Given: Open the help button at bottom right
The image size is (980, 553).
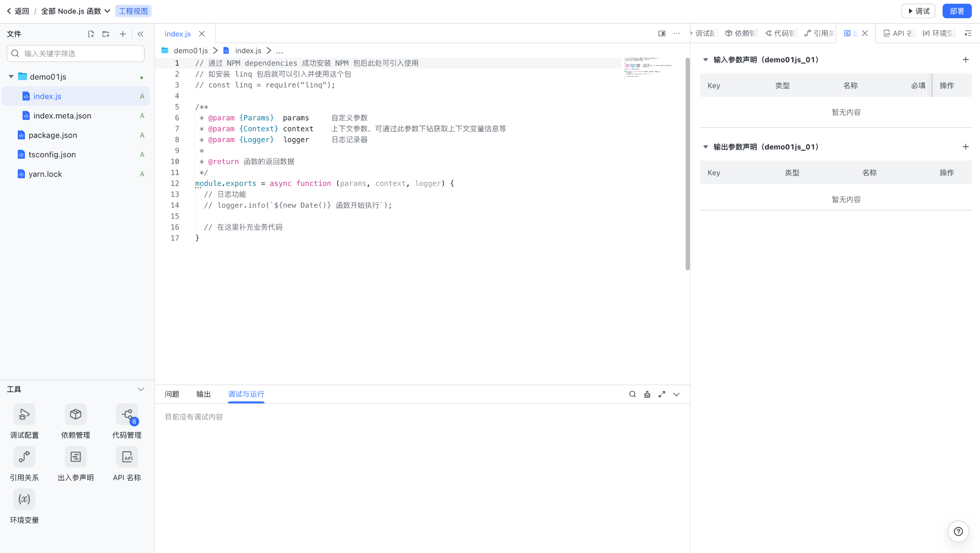Looking at the screenshot, I should (958, 531).
